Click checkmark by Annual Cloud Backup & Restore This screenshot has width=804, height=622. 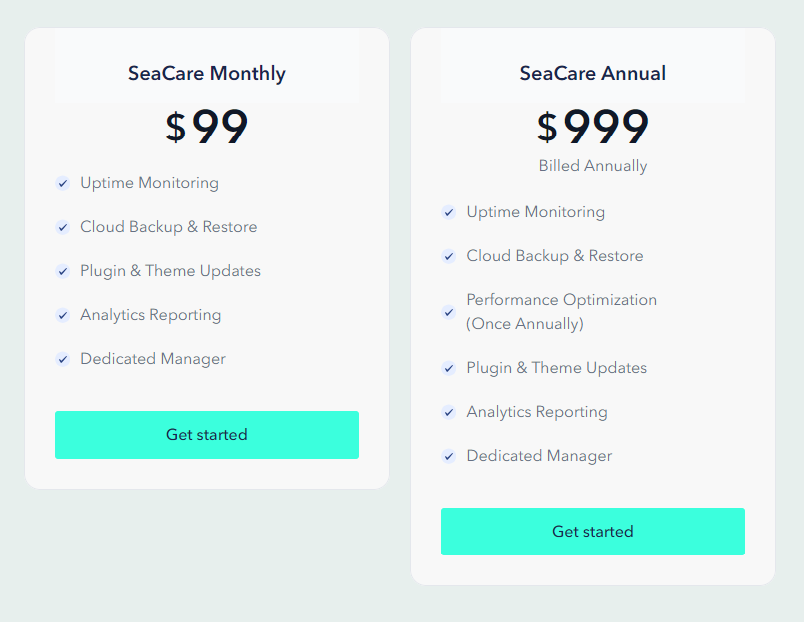pos(448,256)
